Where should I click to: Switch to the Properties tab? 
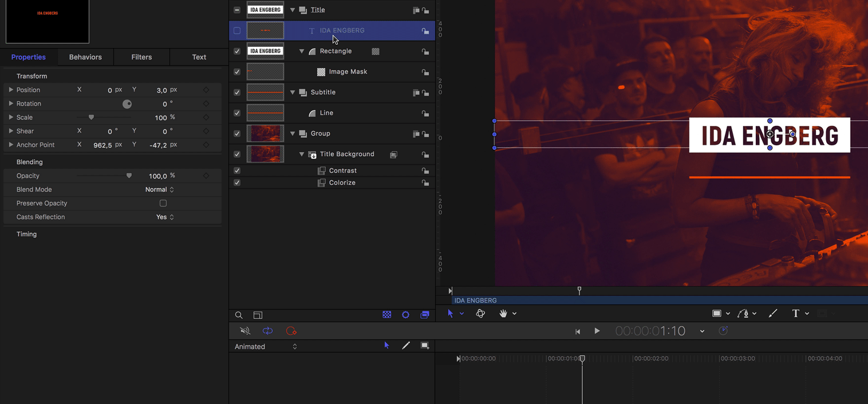pyautogui.click(x=29, y=57)
